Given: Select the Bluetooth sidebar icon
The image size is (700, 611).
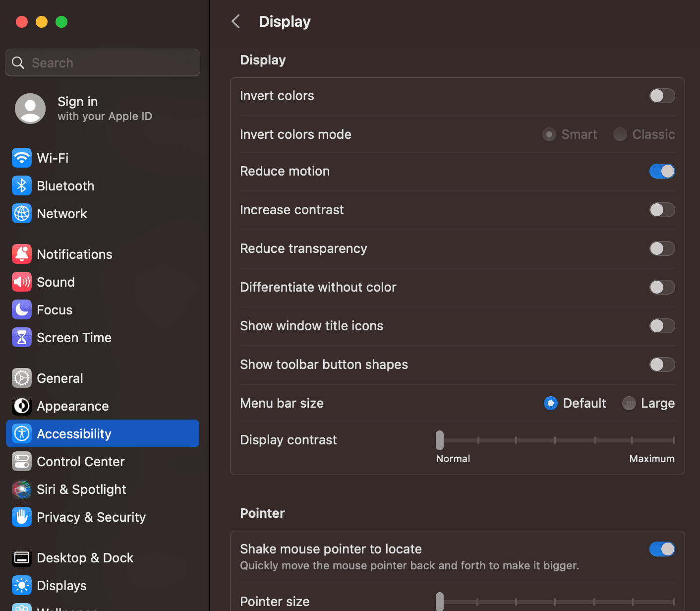Looking at the screenshot, I should pyautogui.click(x=21, y=185).
